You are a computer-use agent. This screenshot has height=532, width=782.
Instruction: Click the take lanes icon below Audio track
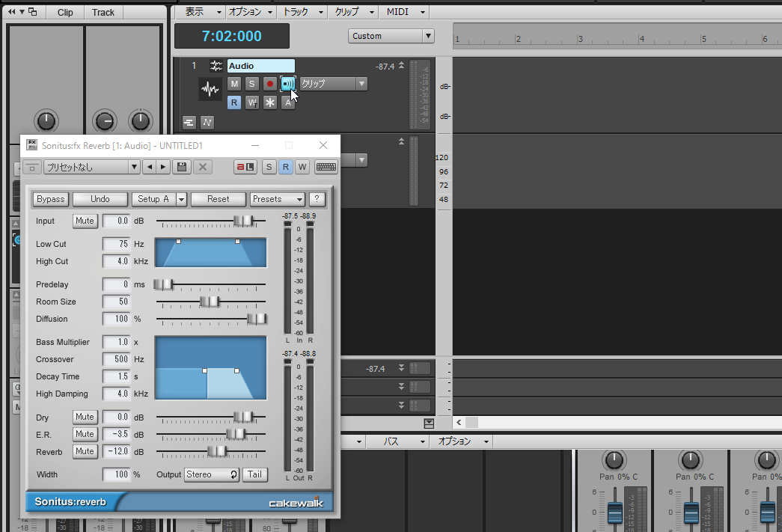[x=189, y=122]
